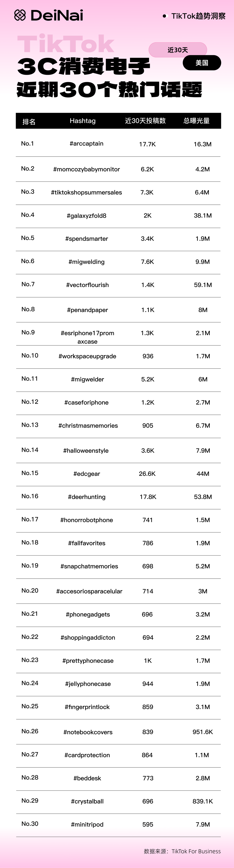Click the TikTok For Business source text
The width and height of the screenshot is (234, 868).
(x=196, y=851)
